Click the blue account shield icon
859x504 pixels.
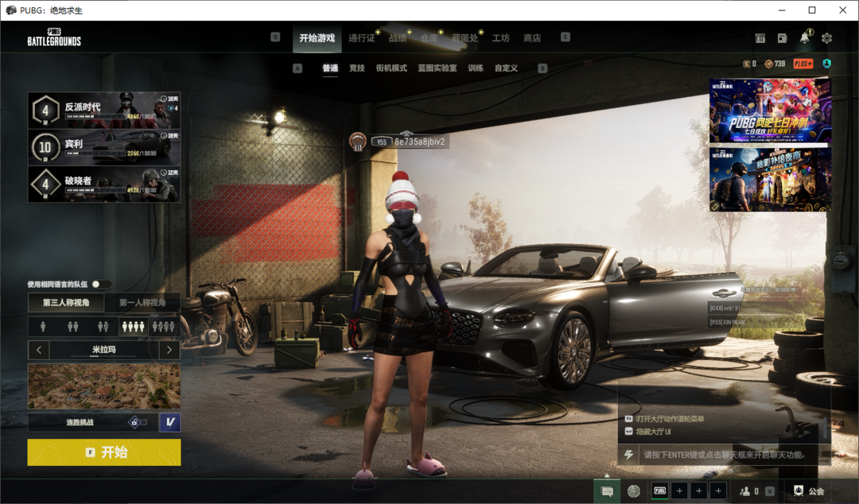pyautogui.click(x=826, y=64)
